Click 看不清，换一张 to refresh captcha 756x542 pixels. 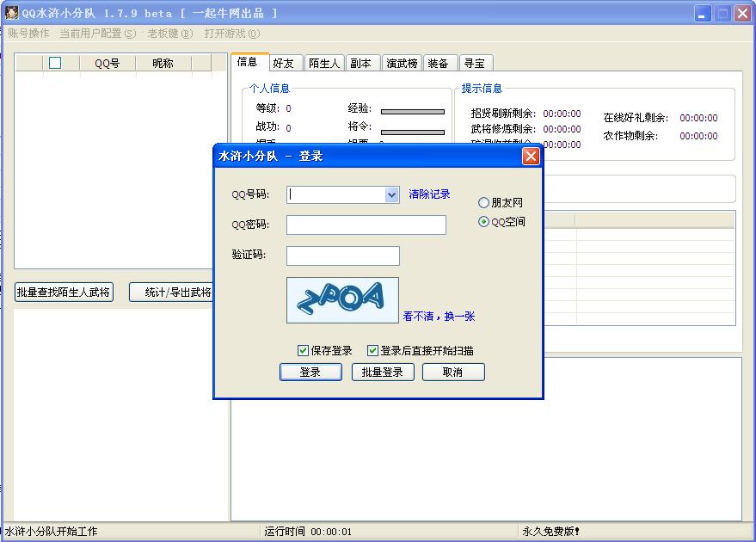(x=439, y=317)
